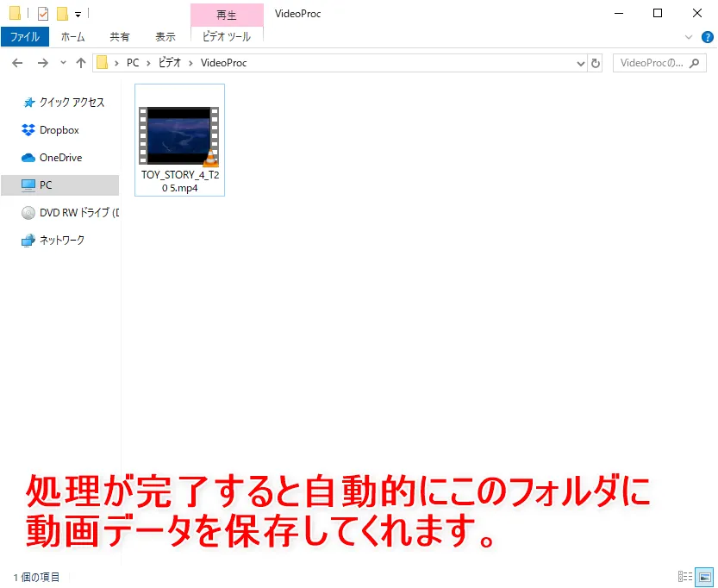Screen dimensions: 718x588
Task: Open Explorer help question icon
Action: (707, 37)
